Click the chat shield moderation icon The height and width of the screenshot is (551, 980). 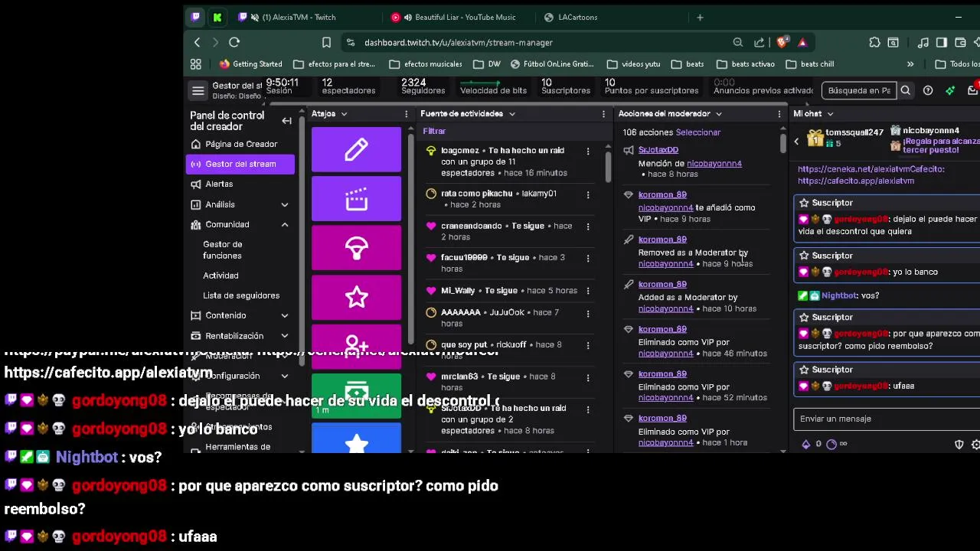[x=959, y=445]
